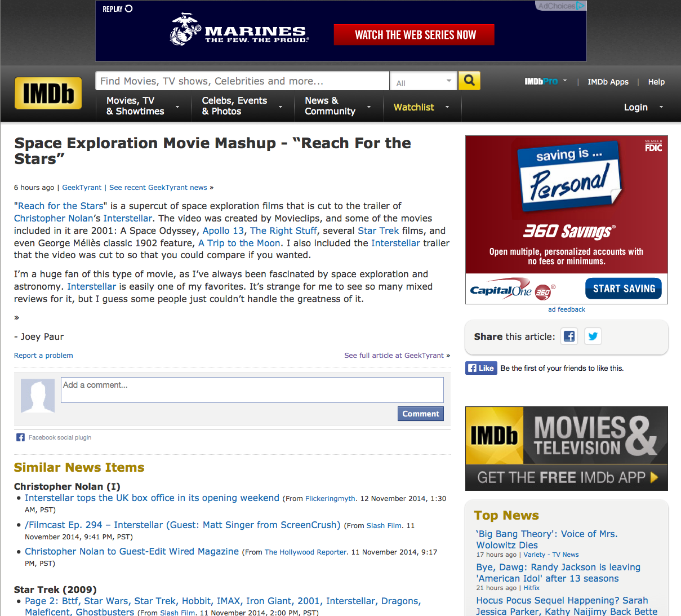Click the 'Similar News Items' heading
The image size is (681, 616).
coord(79,467)
